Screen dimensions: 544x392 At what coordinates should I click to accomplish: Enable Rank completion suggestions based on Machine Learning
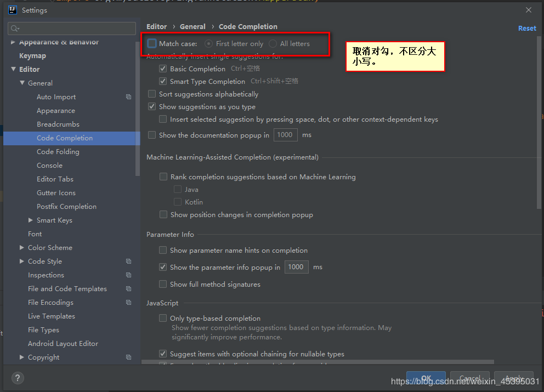click(163, 177)
